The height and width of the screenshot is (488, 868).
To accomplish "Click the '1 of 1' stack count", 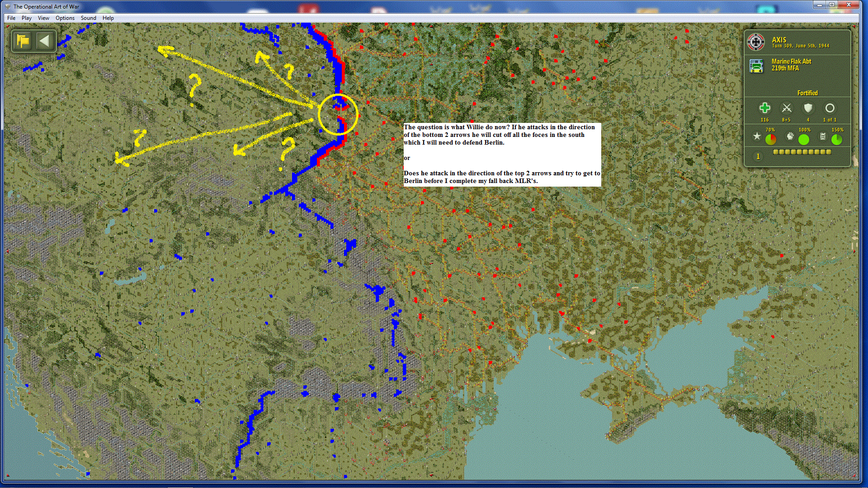I will 830,120.
